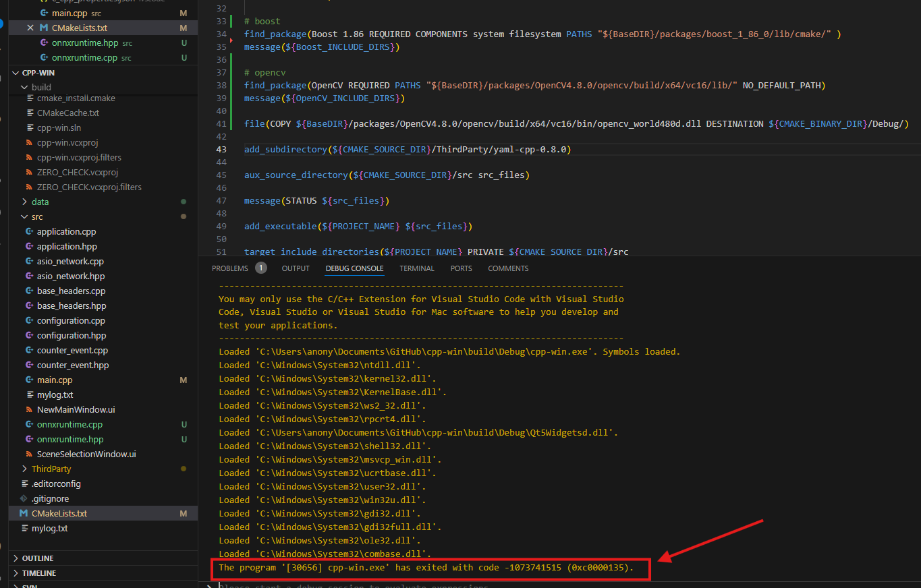Open the OUTPUT panel tab
The image size is (921, 588).
tap(296, 268)
